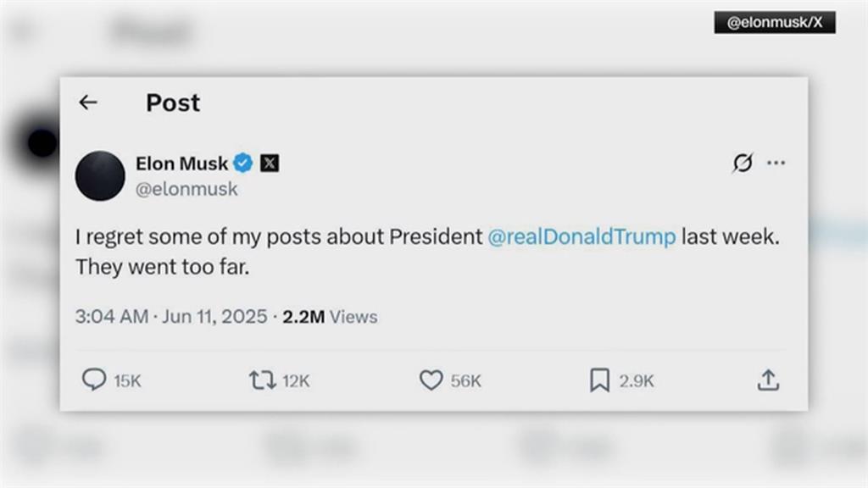Open the @realDonaldTrump mention link
This screenshot has height=488, width=868.
581,236
